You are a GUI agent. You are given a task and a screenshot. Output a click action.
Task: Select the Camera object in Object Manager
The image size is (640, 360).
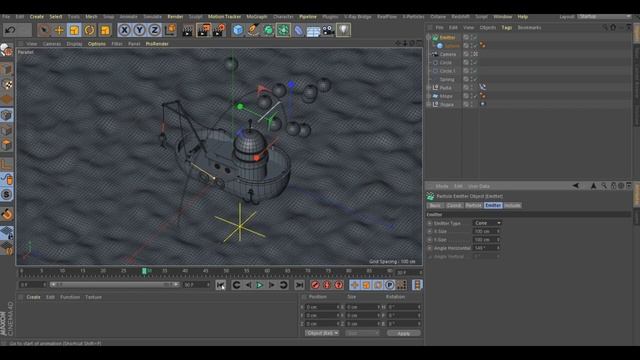pos(447,54)
